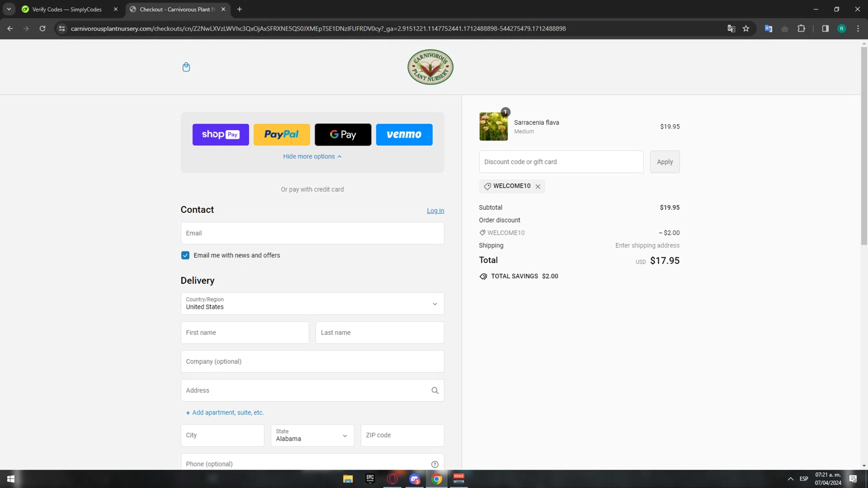Click the Chrome icon in the taskbar

point(437,479)
